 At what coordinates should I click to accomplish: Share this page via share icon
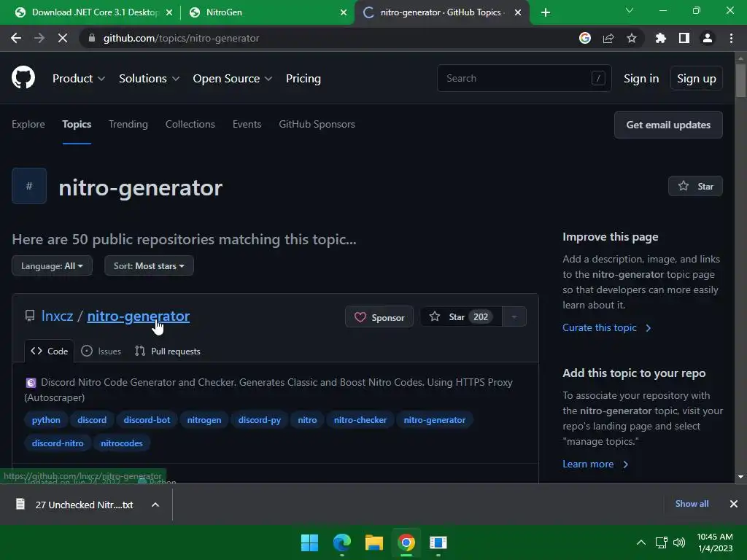tap(608, 38)
